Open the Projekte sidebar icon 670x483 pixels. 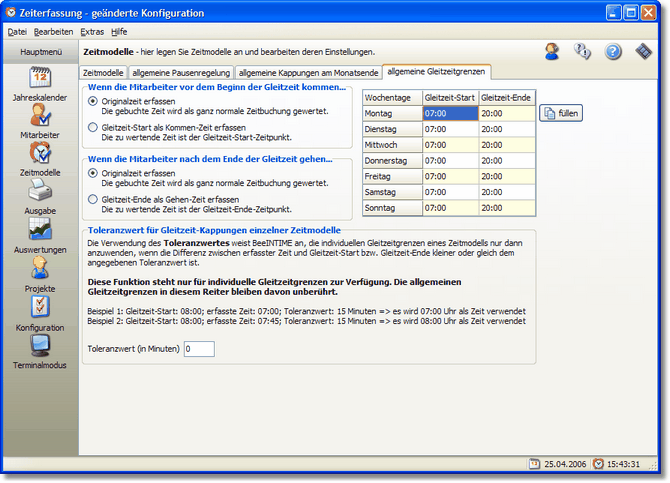pyautogui.click(x=40, y=268)
